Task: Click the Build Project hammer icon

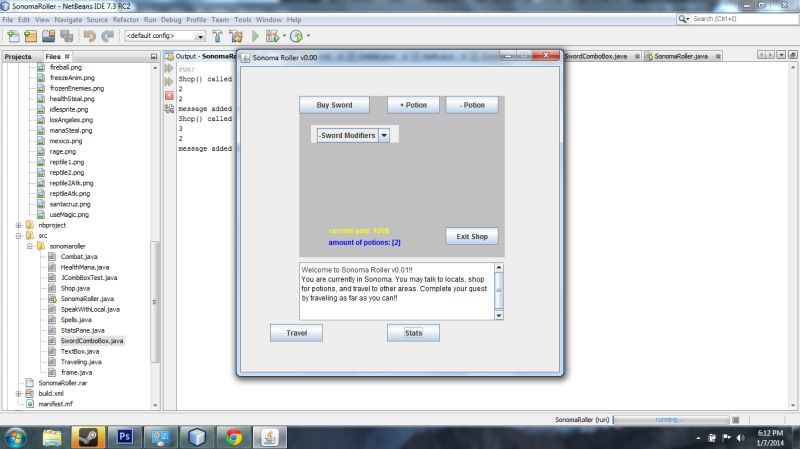Action: (x=217, y=36)
